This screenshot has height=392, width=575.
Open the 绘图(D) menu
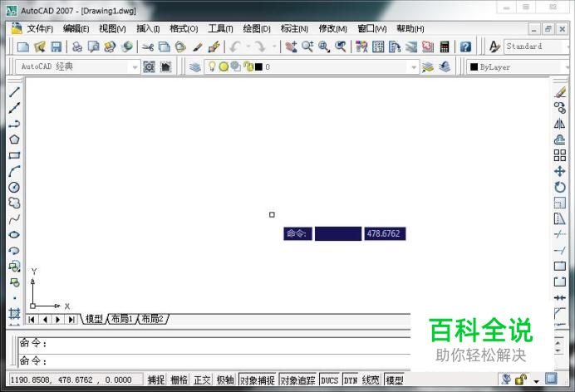[x=257, y=28]
